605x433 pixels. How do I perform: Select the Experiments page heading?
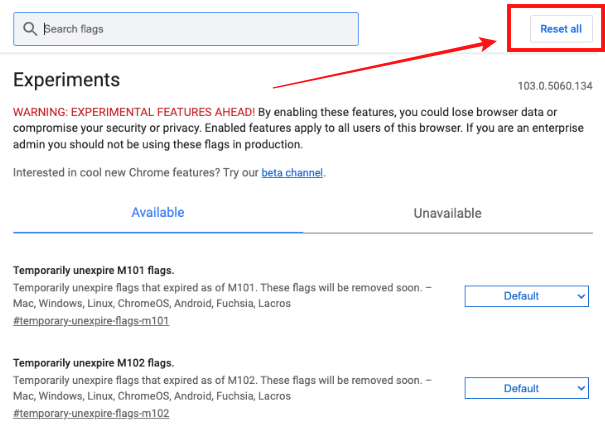[66, 80]
